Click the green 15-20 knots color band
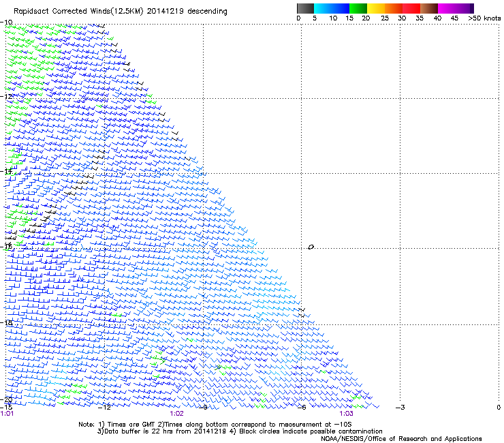Screen dimensions: 504x443 358,8
